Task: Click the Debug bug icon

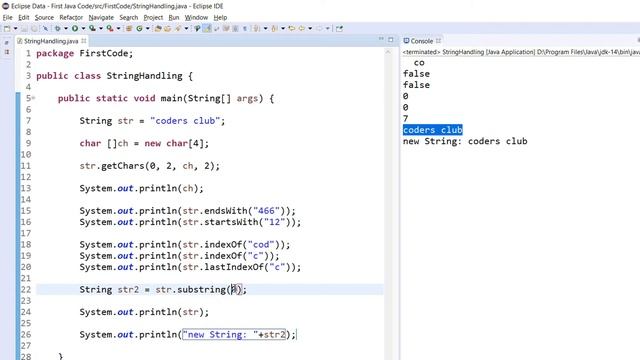Action: coord(58,29)
